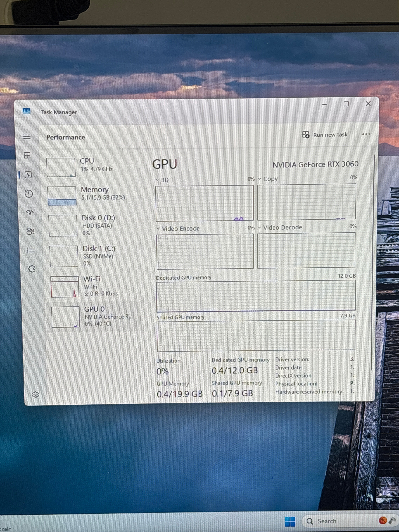The height and width of the screenshot is (532, 399).
Task: Open the Users page icon
Action: tap(30, 231)
